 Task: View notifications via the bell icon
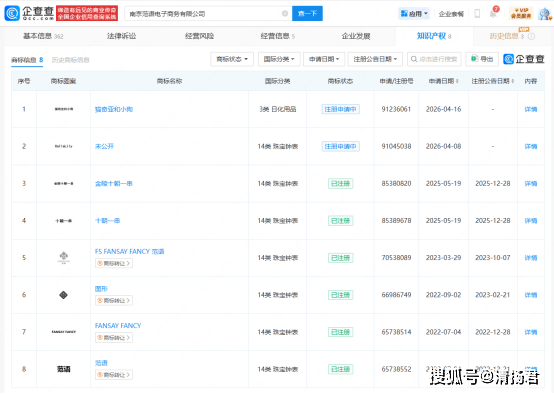click(493, 13)
